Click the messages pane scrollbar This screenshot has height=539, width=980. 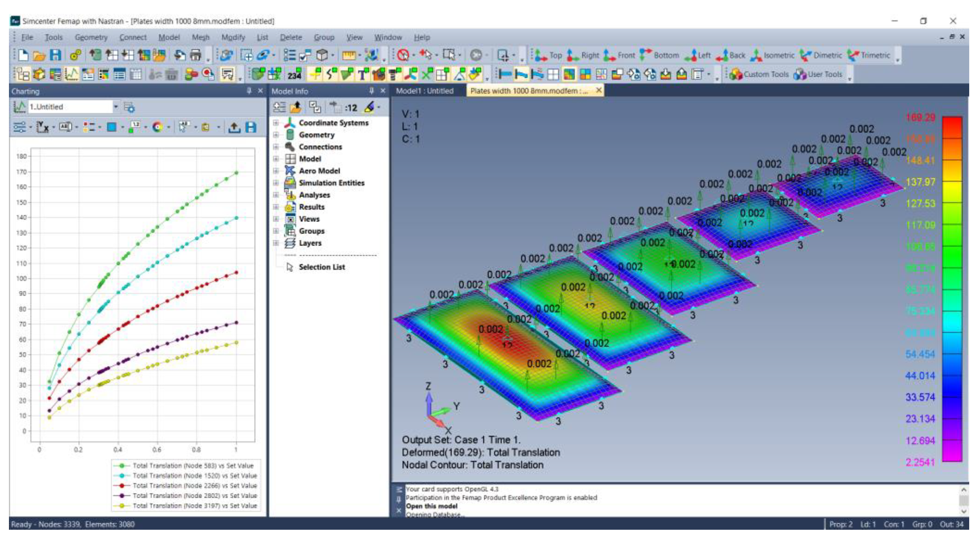pos(964,500)
